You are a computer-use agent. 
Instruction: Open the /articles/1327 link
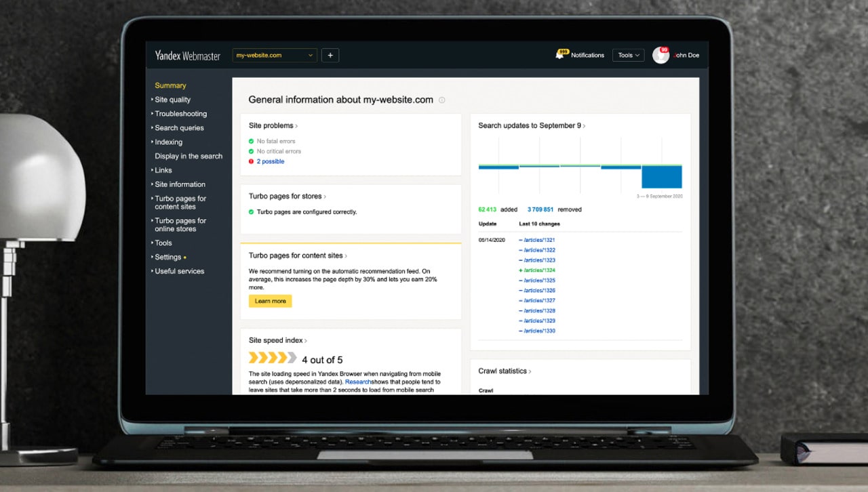coord(539,300)
